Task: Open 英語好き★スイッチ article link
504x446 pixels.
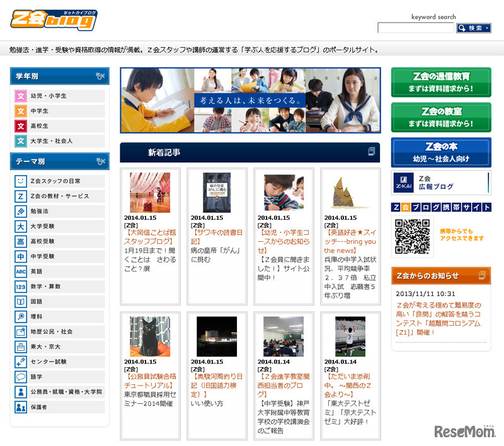Action: point(350,241)
